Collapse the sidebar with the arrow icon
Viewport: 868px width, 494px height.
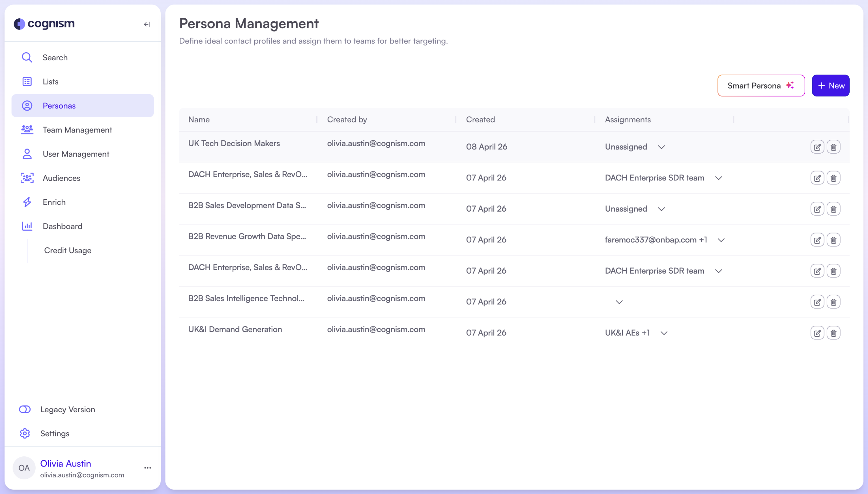(147, 24)
